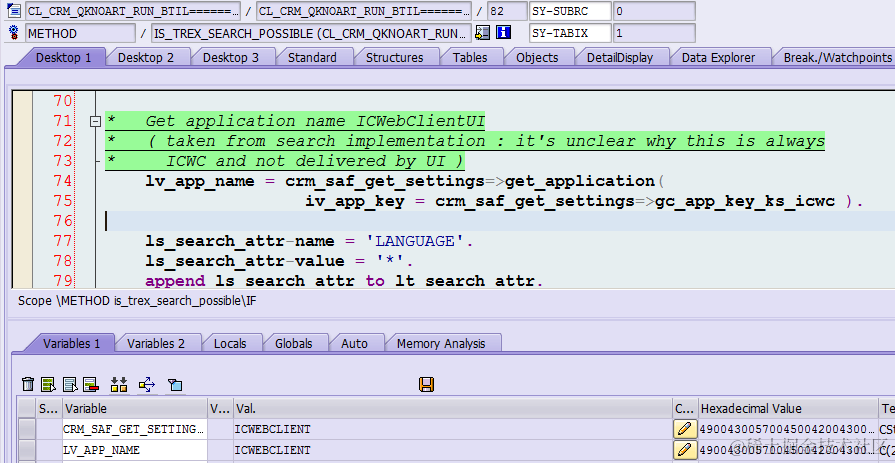Click the SY-TABIX value field showing 1

(x=654, y=33)
